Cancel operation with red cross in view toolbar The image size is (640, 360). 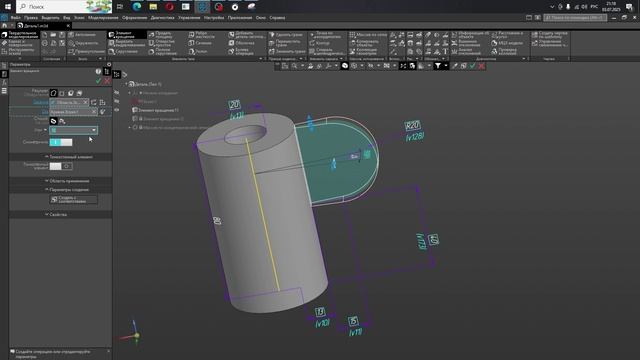pos(482,66)
